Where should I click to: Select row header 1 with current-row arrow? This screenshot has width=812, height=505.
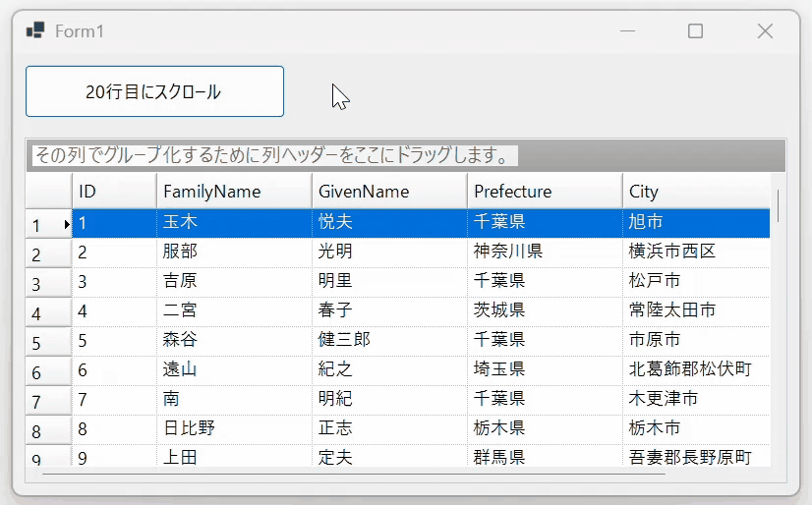[49, 224]
